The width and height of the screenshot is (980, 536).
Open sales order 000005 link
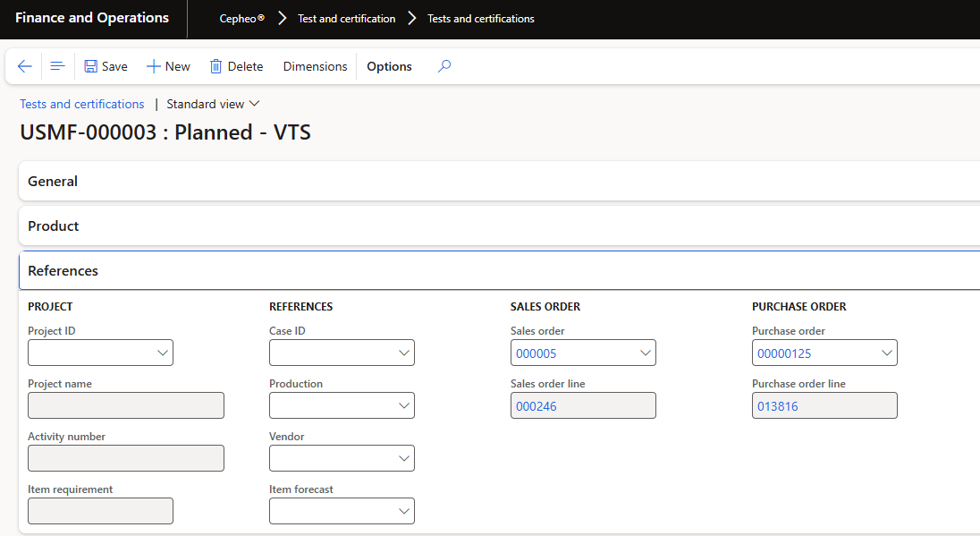536,353
